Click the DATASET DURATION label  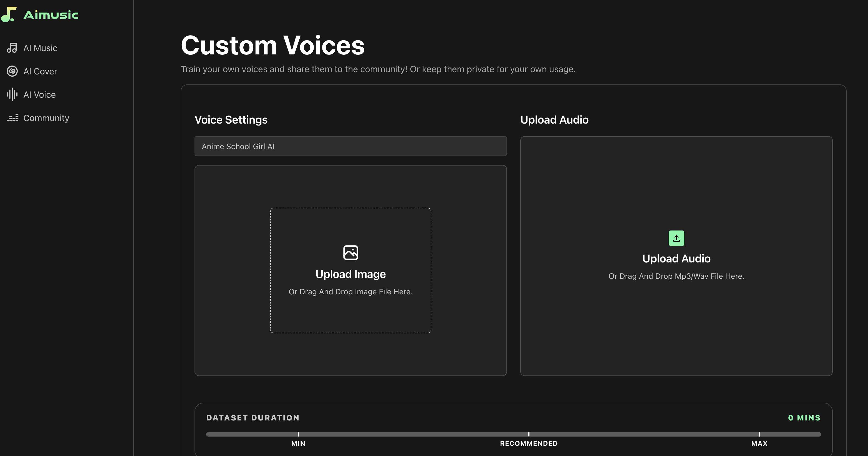point(253,418)
